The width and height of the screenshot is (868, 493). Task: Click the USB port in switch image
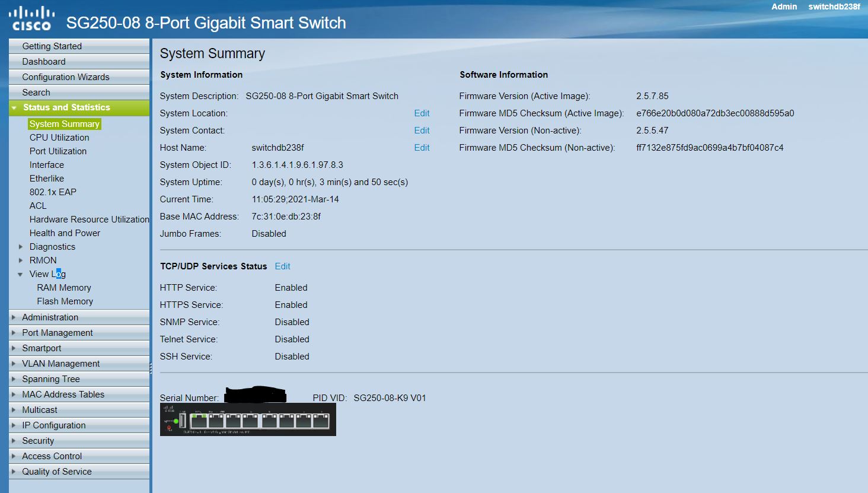183,420
